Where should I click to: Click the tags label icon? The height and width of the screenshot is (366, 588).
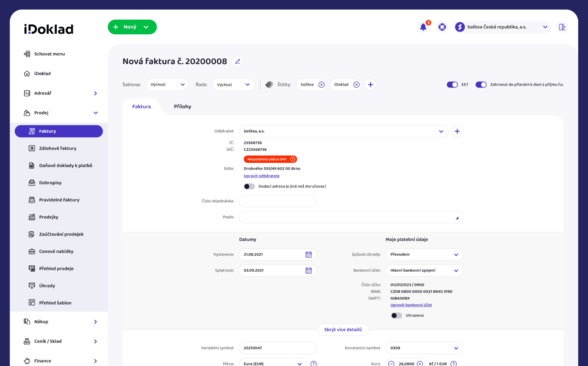[x=269, y=85]
